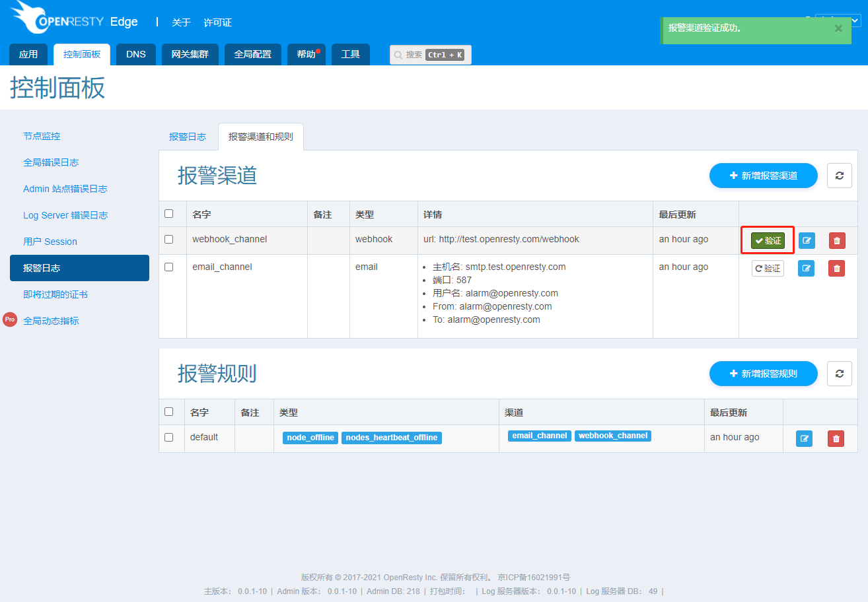Click the webhook_channel tag in 报警规则
Screen dimensions: 868x602
coord(613,436)
